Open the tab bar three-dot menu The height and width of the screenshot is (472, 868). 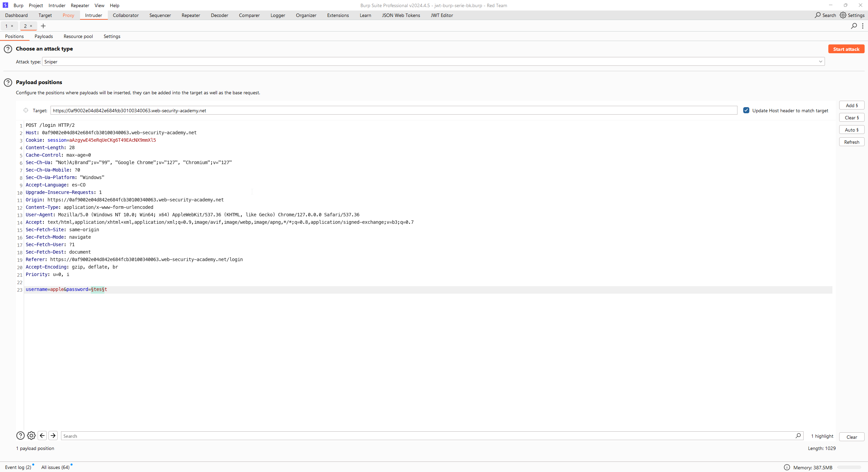pyautogui.click(x=863, y=26)
